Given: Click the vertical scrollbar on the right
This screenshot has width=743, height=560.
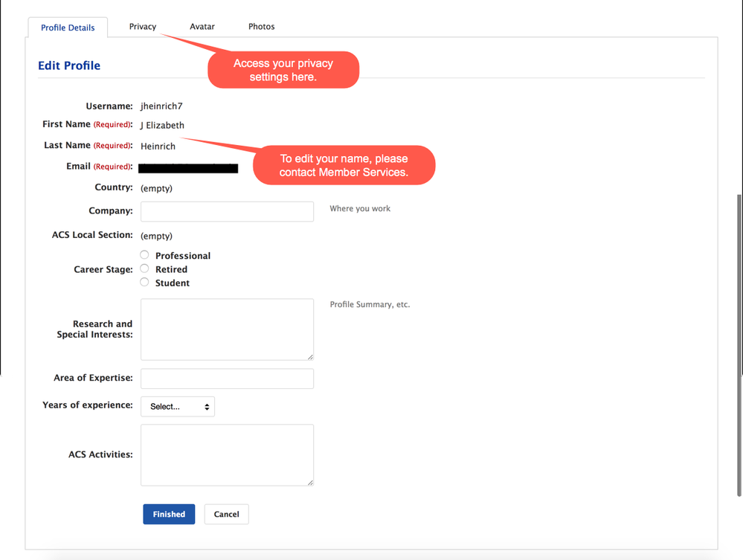Looking at the screenshot, I should click(x=738, y=342).
